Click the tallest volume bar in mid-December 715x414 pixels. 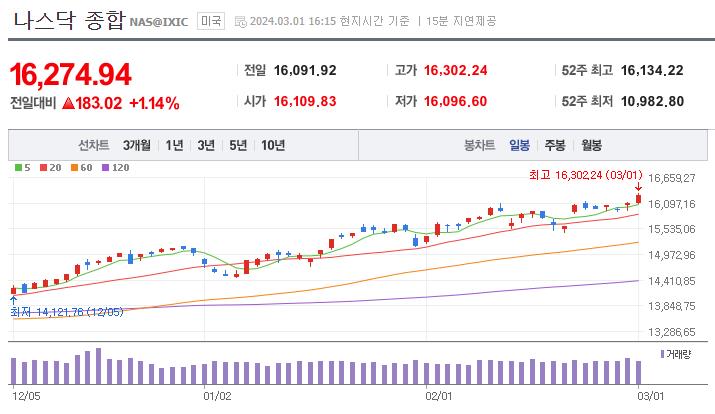click(x=98, y=367)
